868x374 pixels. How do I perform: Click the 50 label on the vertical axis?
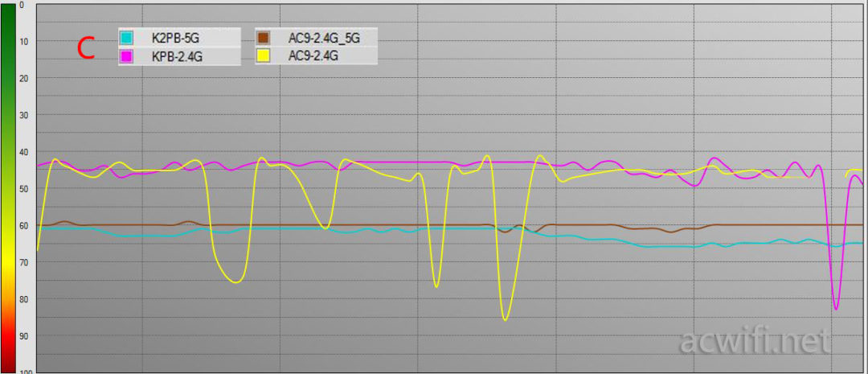pos(23,188)
